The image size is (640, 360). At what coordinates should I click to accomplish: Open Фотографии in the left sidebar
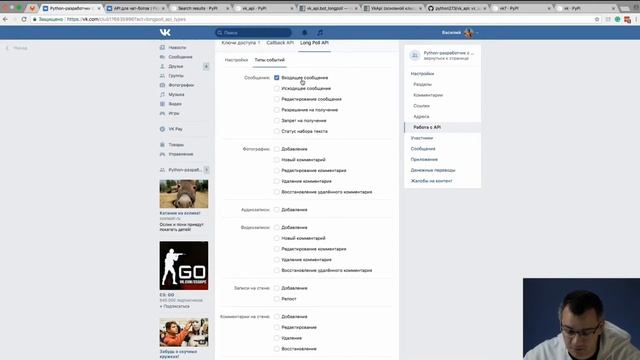pyautogui.click(x=181, y=85)
